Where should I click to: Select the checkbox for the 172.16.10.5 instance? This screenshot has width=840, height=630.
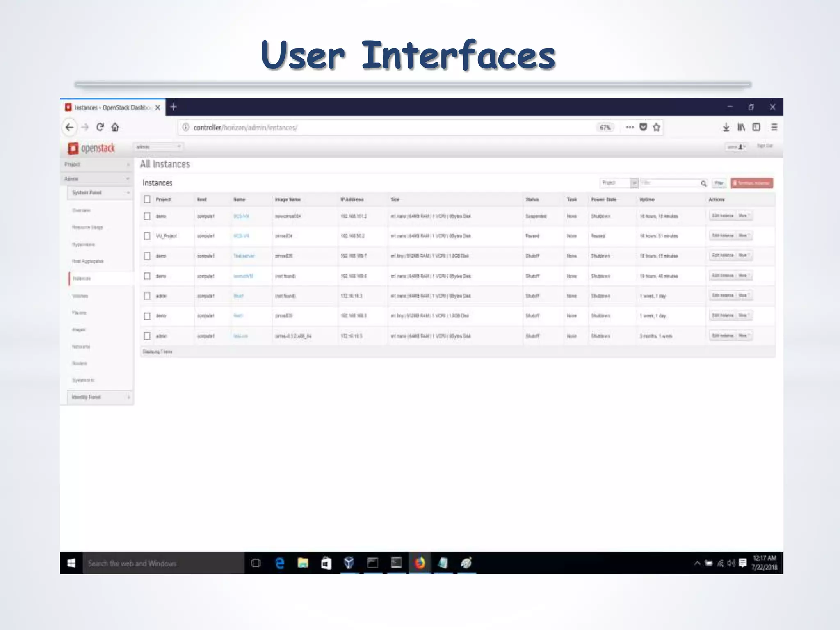(147, 336)
